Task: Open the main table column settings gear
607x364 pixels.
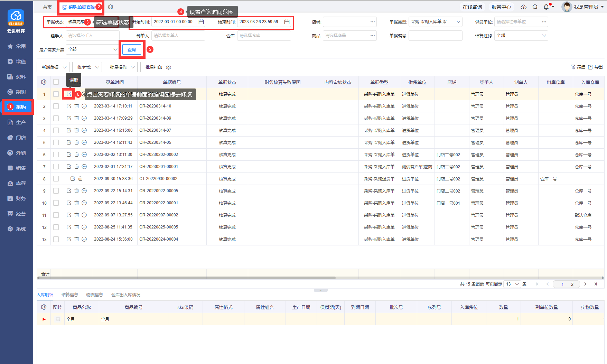Action: coord(44,82)
